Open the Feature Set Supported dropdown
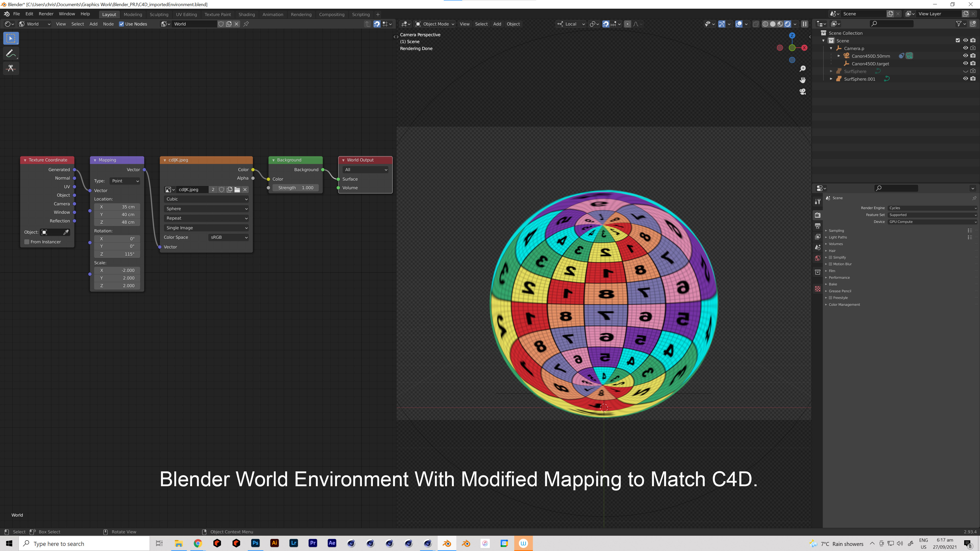980x551 pixels. click(933, 215)
